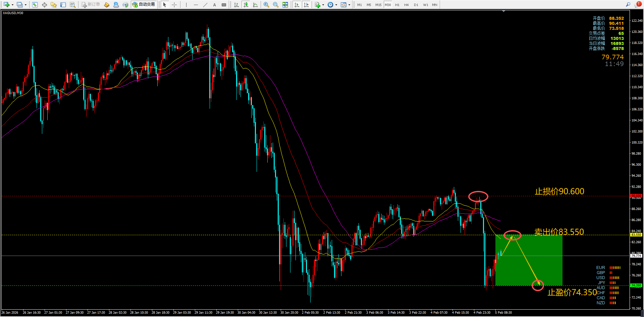Toggle chart auto scroll
This screenshot has height=317, width=644.
tap(297, 5)
